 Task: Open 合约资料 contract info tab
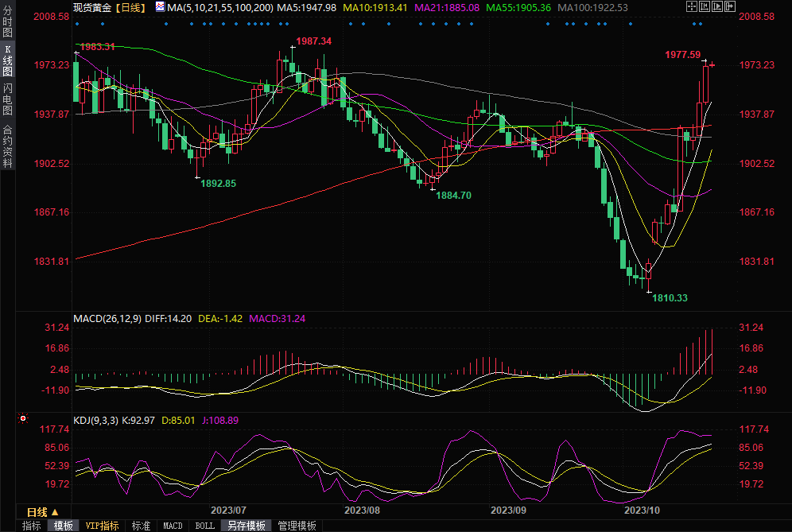click(x=8, y=146)
